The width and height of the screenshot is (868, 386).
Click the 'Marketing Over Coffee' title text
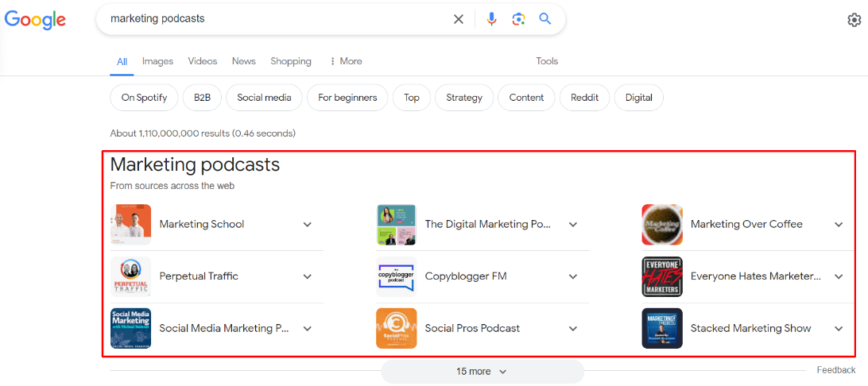click(x=746, y=225)
